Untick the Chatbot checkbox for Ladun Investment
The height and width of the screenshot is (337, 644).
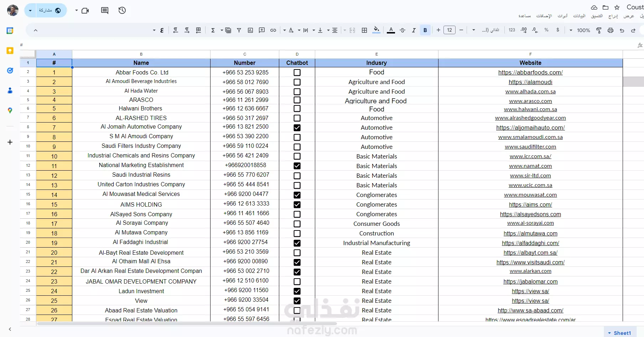(297, 291)
